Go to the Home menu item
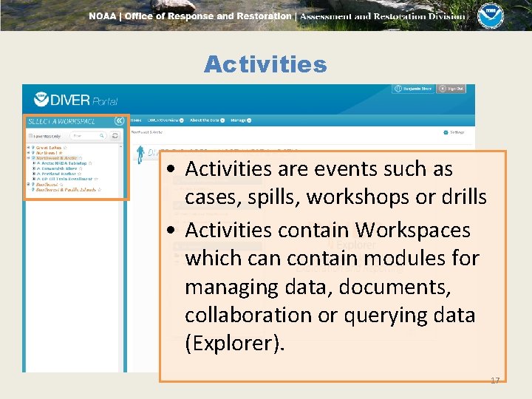This screenshot has height=399, width=532. (x=136, y=120)
